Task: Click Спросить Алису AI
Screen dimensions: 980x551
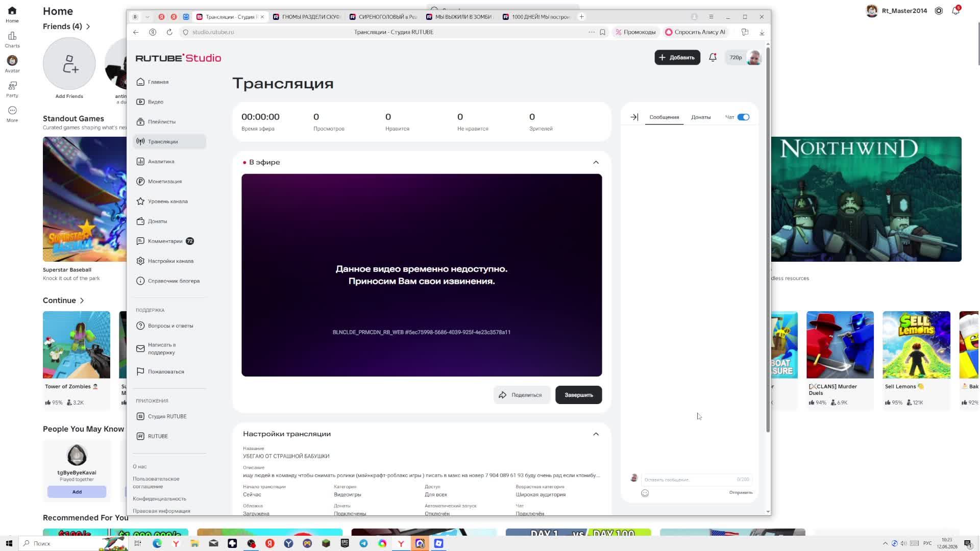Action: point(695,32)
